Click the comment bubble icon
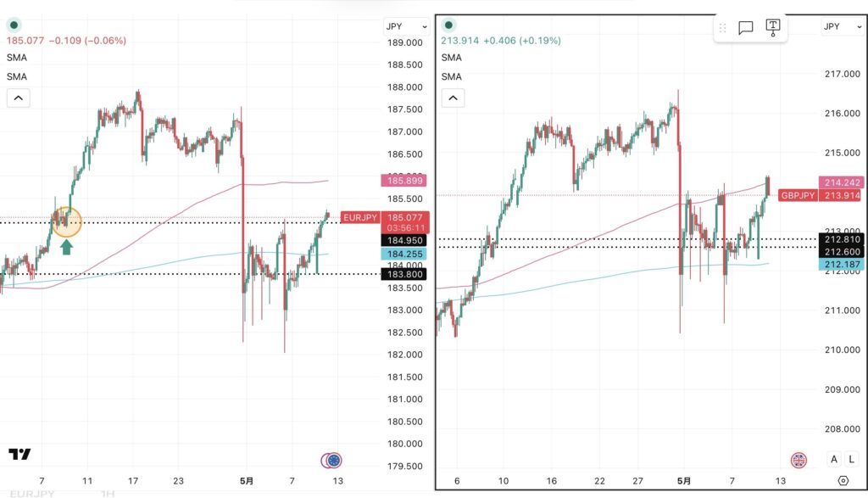868x498 pixels. coord(745,27)
